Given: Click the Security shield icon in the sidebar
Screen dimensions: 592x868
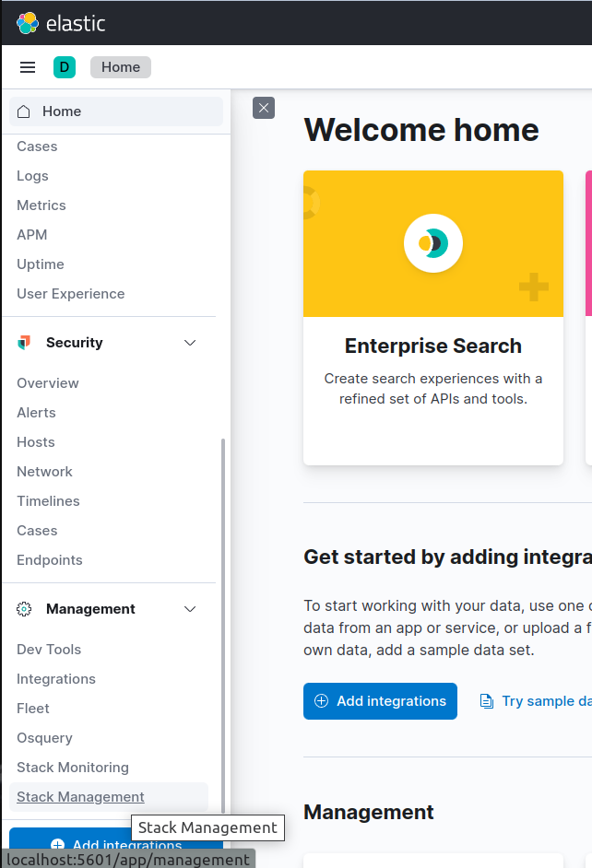Looking at the screenshot, I should click(x=22, y=342).
